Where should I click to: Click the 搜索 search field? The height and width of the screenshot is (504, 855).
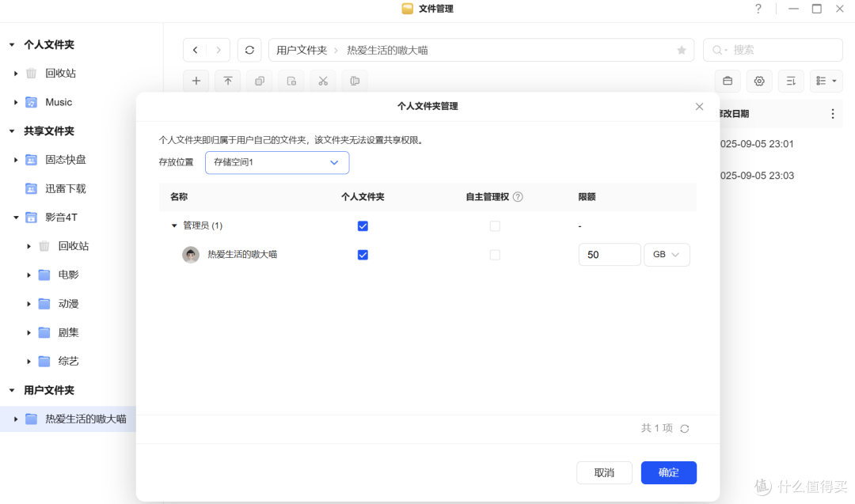tap(773, 50)
